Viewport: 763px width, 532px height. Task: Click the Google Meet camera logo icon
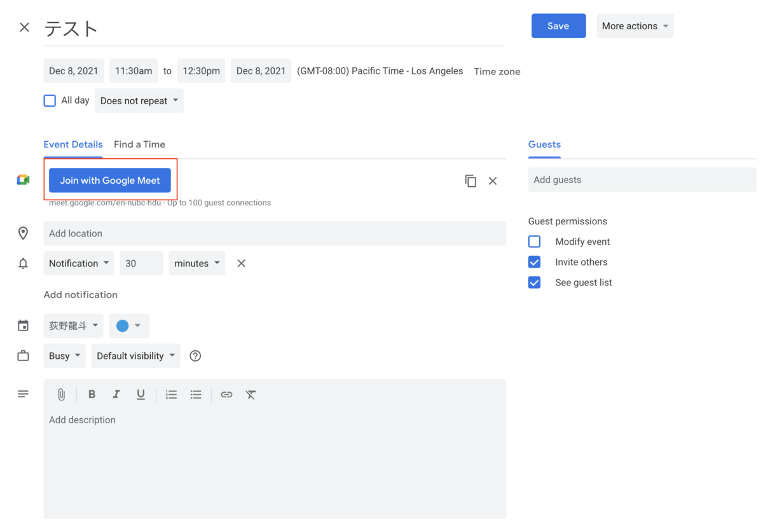coord(23,181)
